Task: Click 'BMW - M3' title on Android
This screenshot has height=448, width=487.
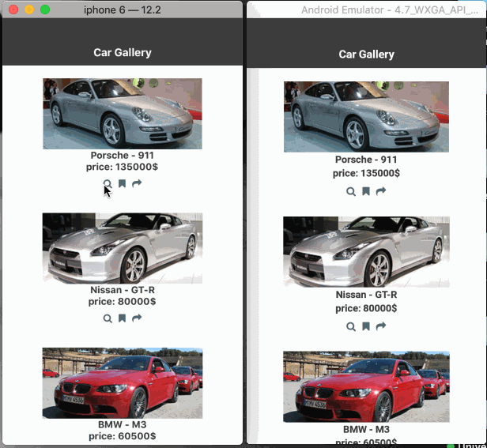Action: (x=366, y=430)
